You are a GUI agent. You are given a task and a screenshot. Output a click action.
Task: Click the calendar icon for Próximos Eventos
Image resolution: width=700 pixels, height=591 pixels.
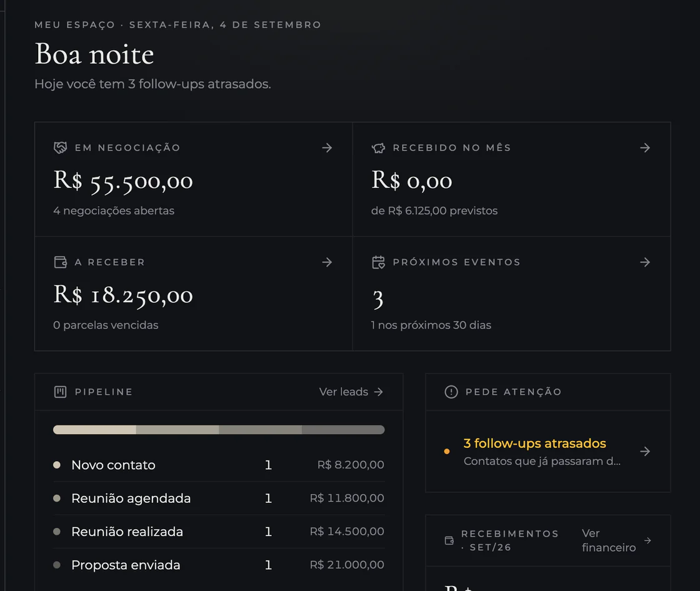click(x=378, y=262)
